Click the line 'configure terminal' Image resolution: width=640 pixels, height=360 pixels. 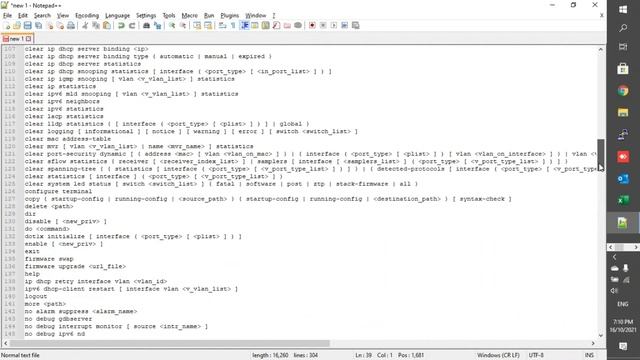point(58,191)
